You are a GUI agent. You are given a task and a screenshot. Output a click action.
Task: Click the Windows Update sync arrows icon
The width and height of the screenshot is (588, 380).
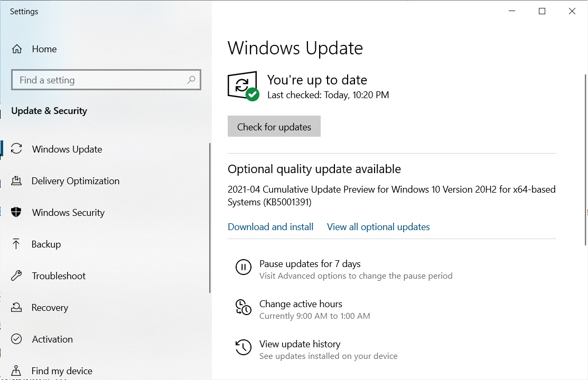tap(16, 149)
